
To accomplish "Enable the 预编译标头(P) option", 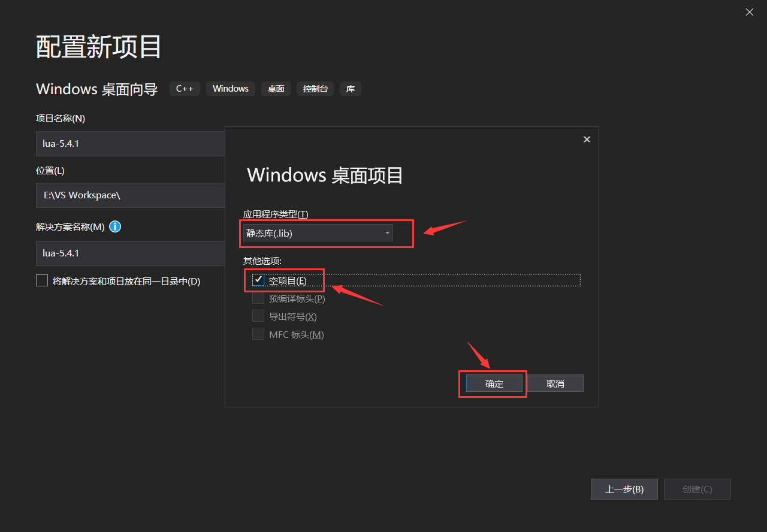I will click(x=258, y=298).
